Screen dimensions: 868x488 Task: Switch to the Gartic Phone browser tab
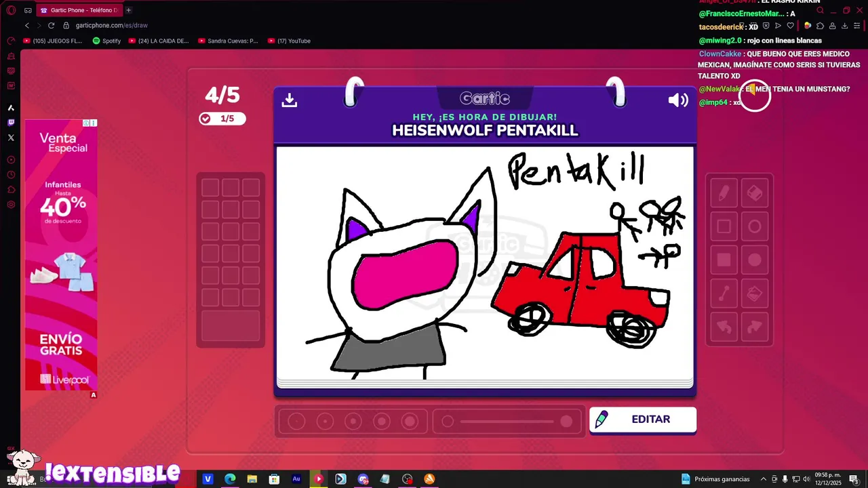[x=79, y=10]
